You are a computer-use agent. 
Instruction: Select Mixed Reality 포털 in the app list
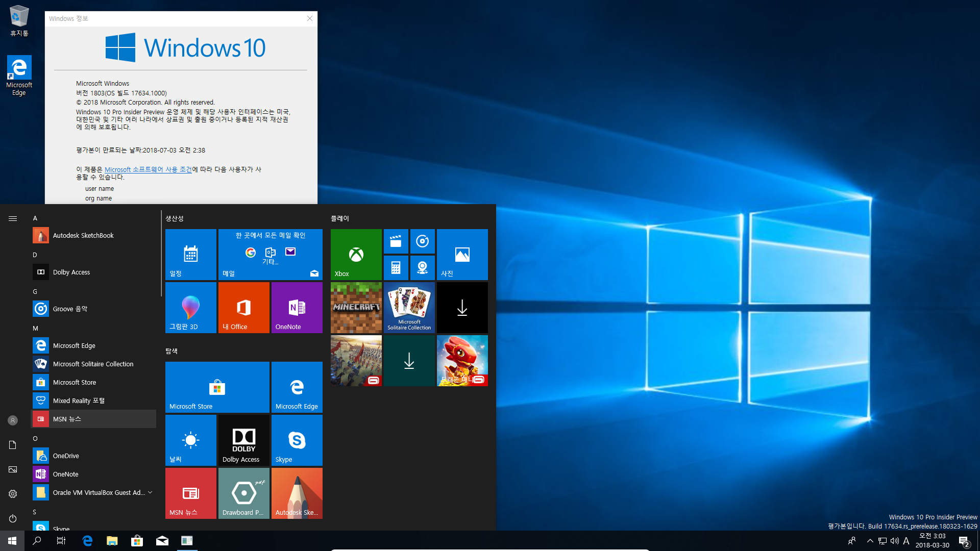(x=94, y=400)
